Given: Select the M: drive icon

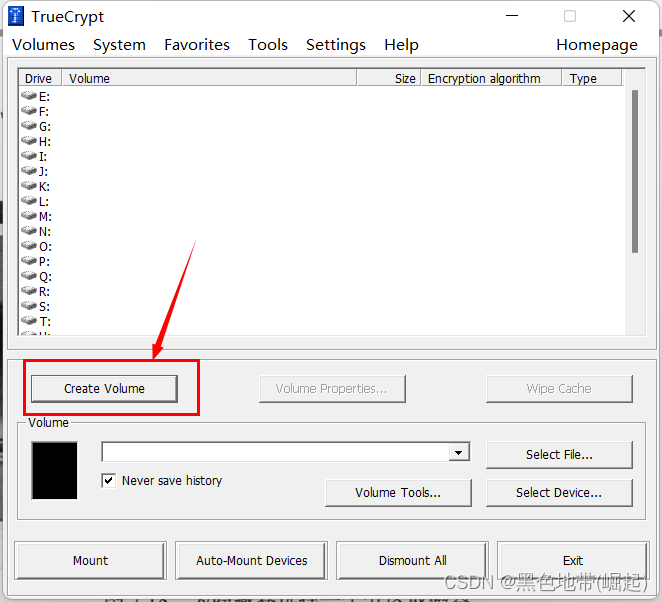Looking at the screenshot, I should (x=29, y=216).
